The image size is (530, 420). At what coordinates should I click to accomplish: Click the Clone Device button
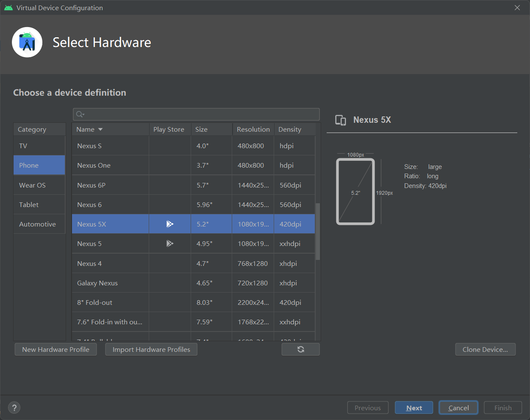(x=486, y=349)
